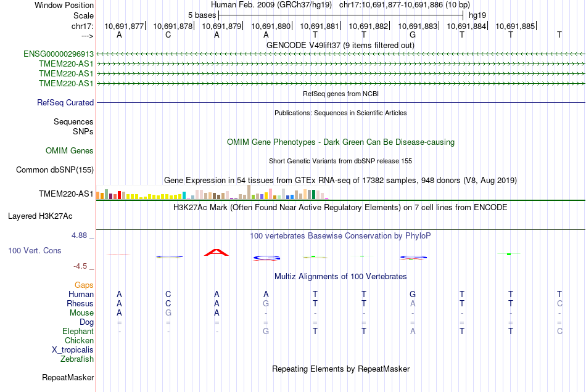586x392 pixels.
Task: Open the OMIM Gene Phenotypes track title
Action: [340, 142]
